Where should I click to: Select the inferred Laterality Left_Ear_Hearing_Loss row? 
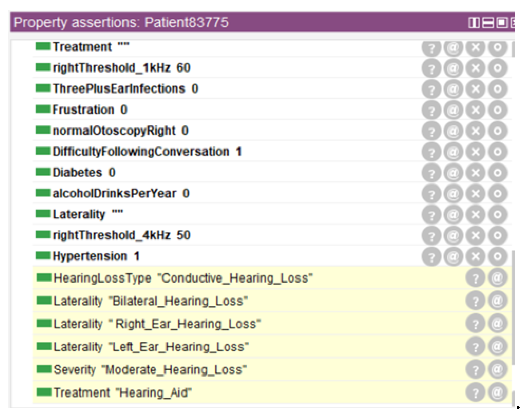[151, 347]
